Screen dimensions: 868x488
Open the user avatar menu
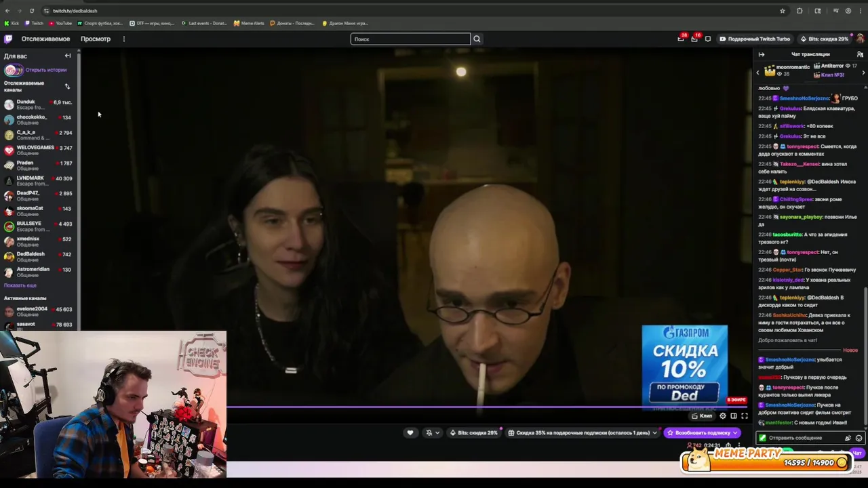pos(861,39)
